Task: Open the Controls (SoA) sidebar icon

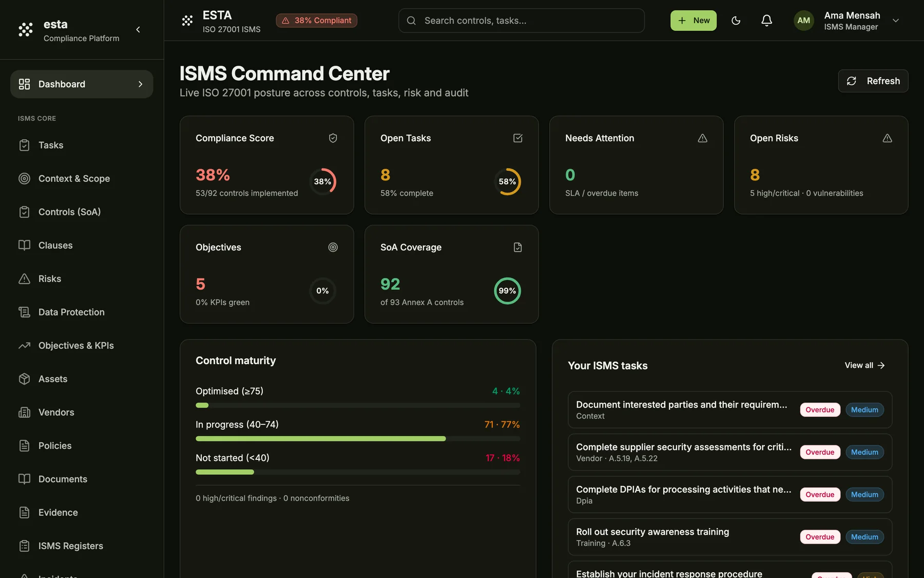Action: (x=24, y=212)
